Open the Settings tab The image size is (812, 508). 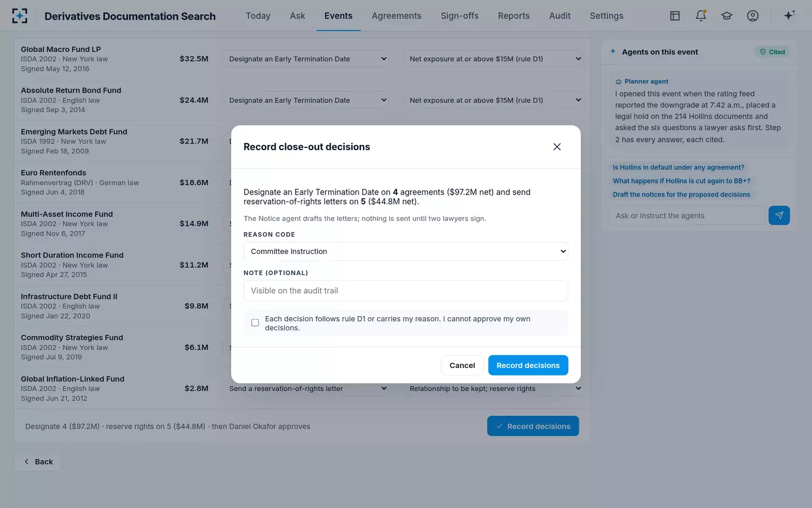(x=607, y=16)
